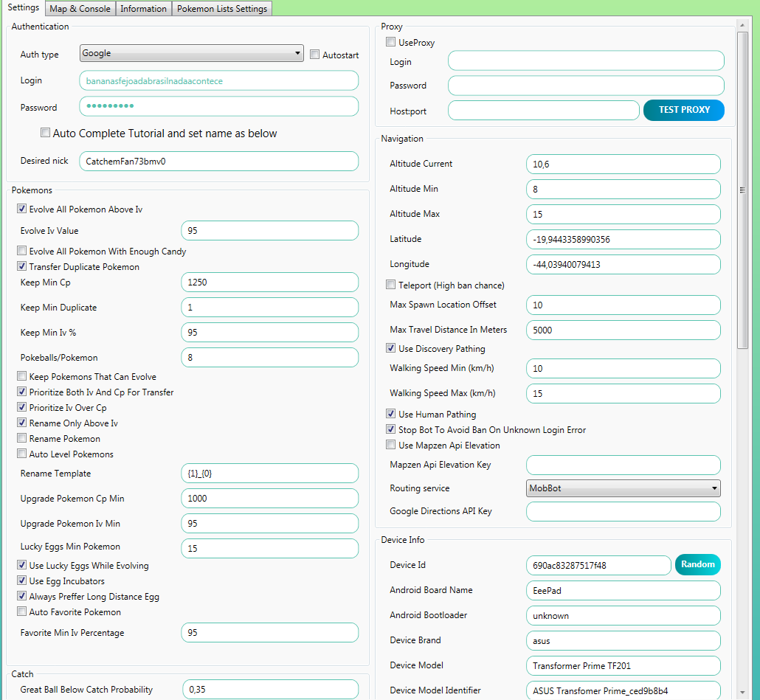Check Use Mapzen Api Elevation
Viewport: 760px width, 700px height.
391,446
